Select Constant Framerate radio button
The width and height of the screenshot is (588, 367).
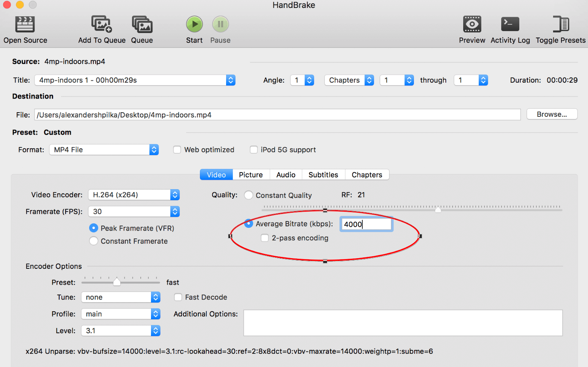tap(93, 241)
